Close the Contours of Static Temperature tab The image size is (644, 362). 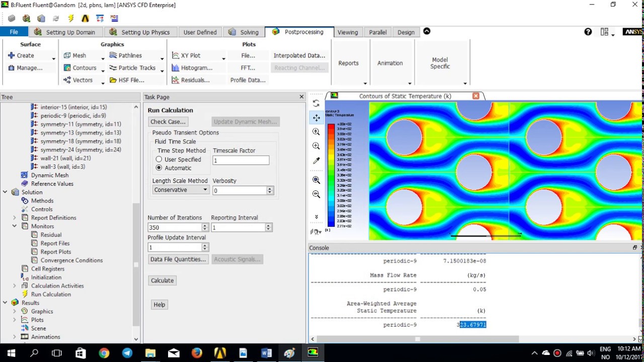tap(475, 96)
